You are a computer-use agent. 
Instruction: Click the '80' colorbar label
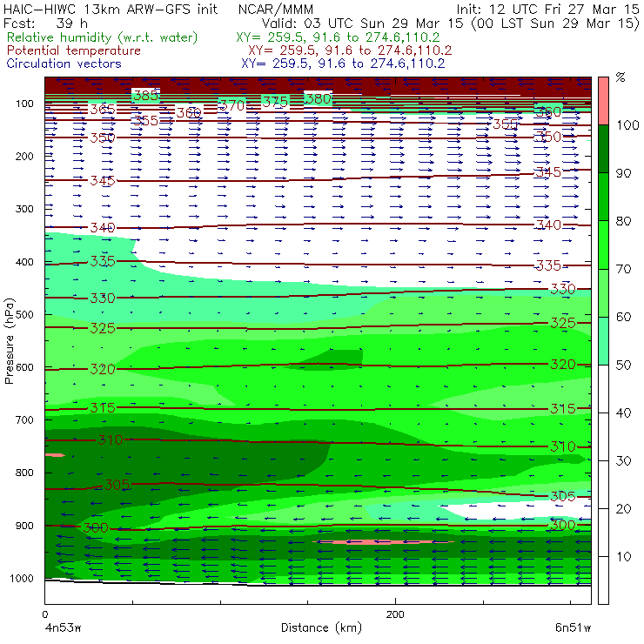pyautogui.click(x=623, y=221)
